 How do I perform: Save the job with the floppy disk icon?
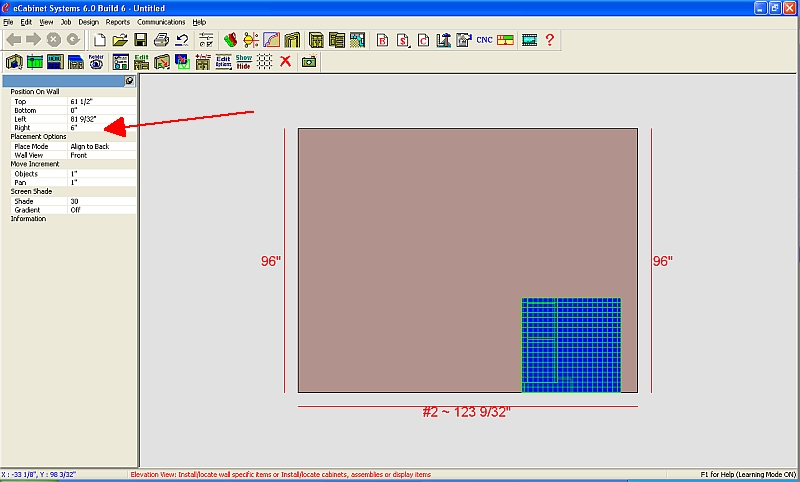tap(140, 40)
